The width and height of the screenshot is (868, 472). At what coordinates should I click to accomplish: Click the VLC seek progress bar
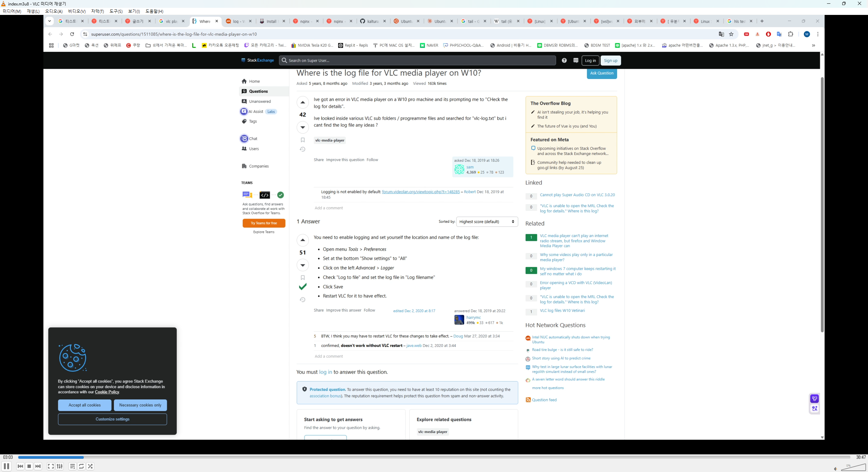click(x=434, y=457)
